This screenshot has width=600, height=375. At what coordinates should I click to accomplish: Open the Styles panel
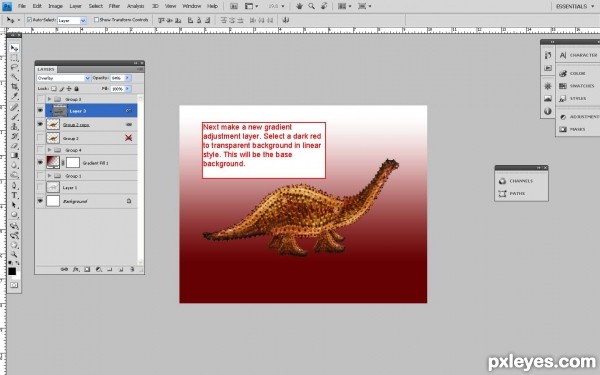coord(573,99)
